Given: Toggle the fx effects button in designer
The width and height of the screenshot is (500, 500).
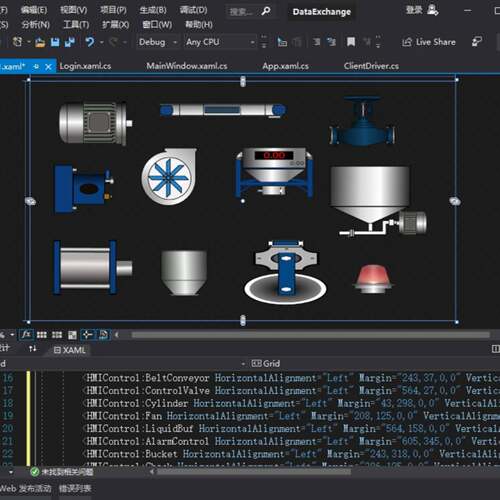Looking at the screenshot, I should (26, 334).
